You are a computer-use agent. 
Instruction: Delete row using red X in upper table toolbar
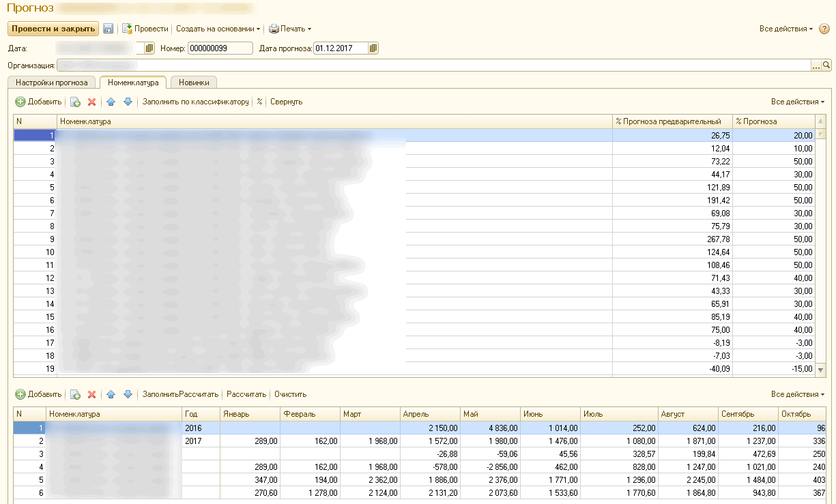91,102
